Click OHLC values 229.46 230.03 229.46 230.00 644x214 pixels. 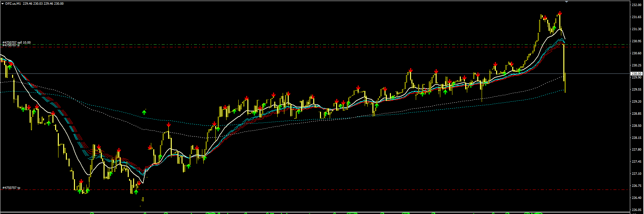pos(43,4)
